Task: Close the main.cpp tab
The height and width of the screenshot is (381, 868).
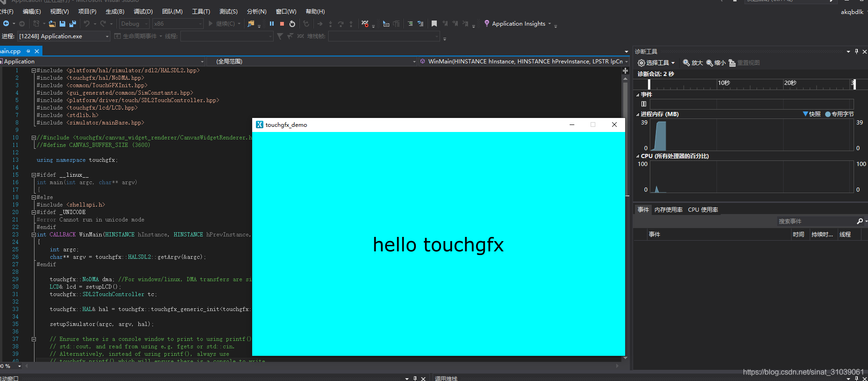Action: 37,51
